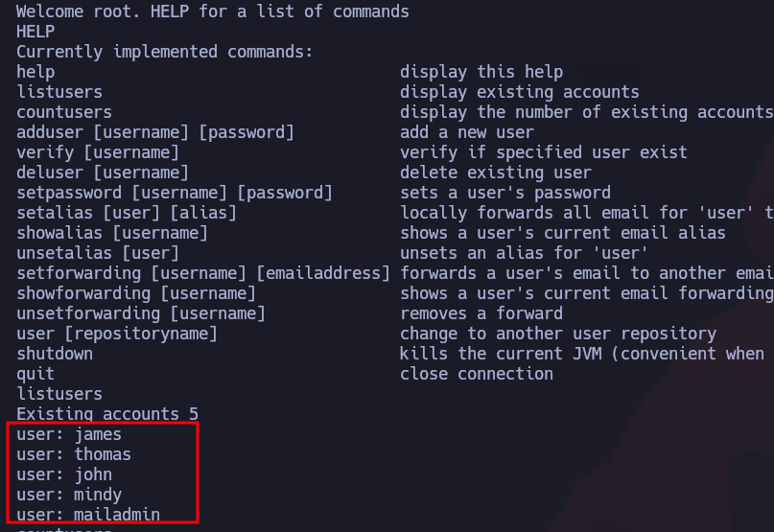
Task: Click the "Welcome root" greeting line
Action: click(x=212, y=12)
